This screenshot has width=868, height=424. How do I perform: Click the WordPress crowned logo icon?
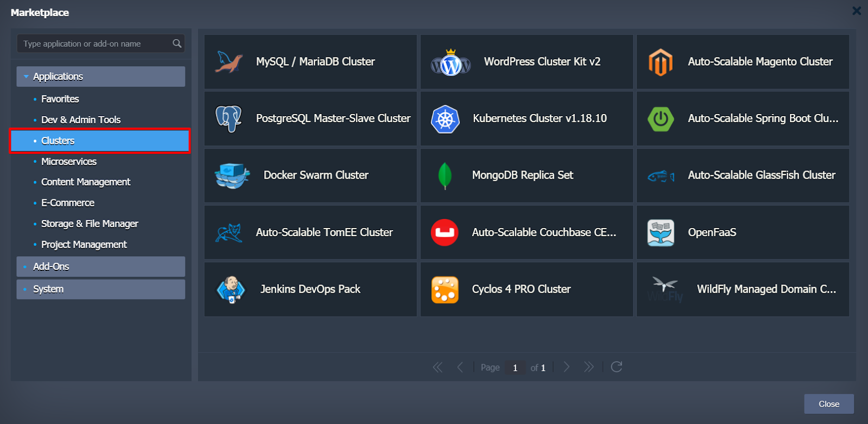tap(450, 63)
